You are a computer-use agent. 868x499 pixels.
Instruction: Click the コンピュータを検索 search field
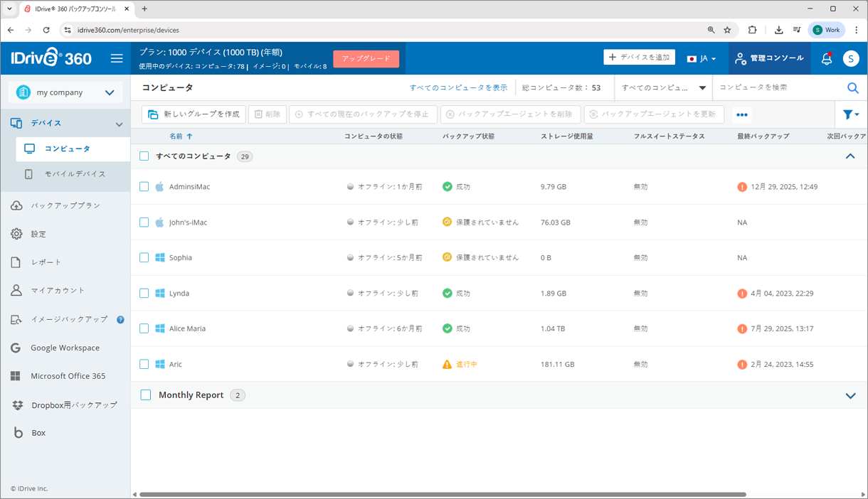tap(779, 87)
